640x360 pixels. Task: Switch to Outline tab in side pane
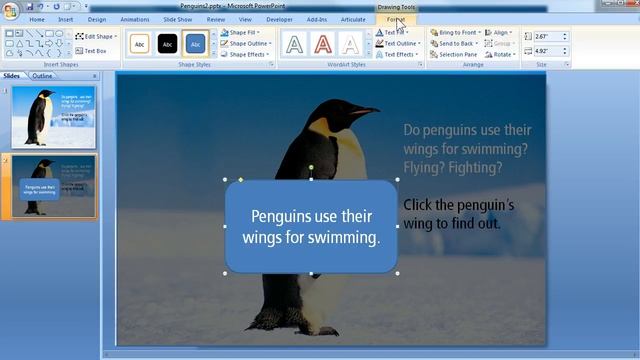click(42, 76)
